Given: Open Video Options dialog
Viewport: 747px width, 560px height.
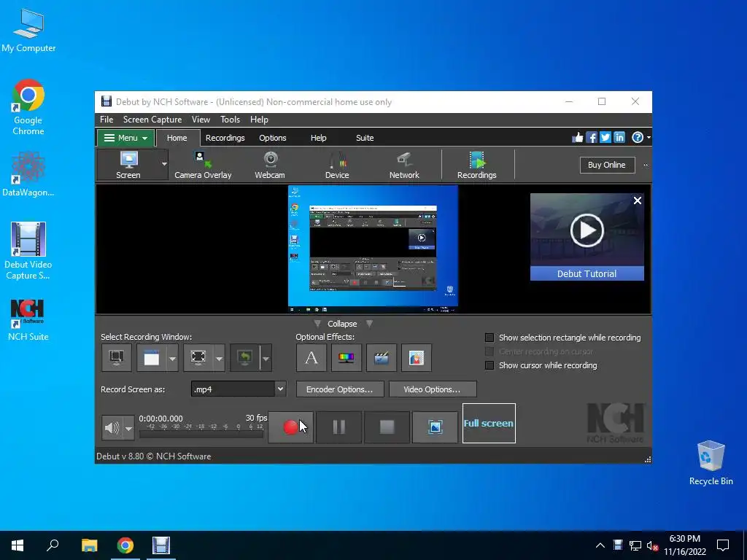Looking at the screenshot, I should point(432,389).
